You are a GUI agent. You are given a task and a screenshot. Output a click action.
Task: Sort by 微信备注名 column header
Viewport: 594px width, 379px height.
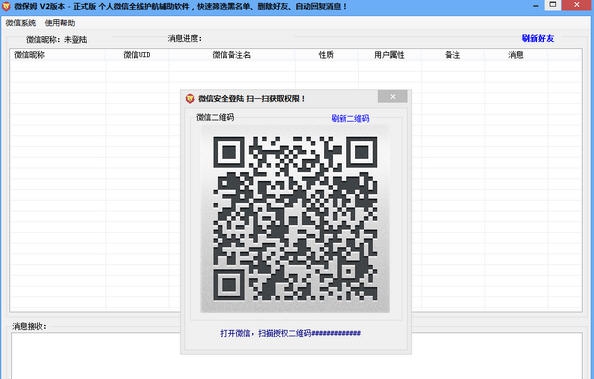click(x=231, y=55)
